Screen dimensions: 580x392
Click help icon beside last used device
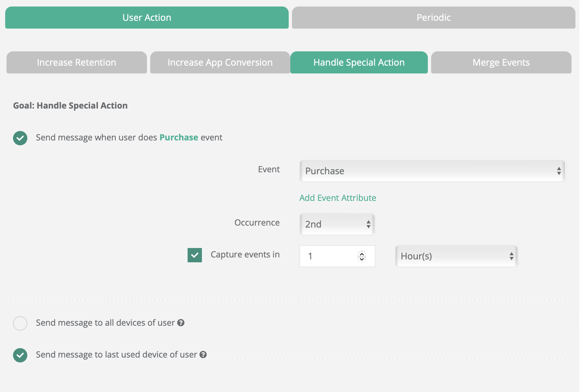coord(203,355)
